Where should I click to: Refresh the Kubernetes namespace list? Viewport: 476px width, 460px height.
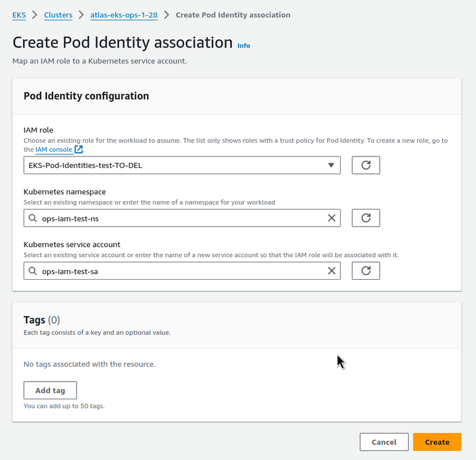click(x=366, y=218)
